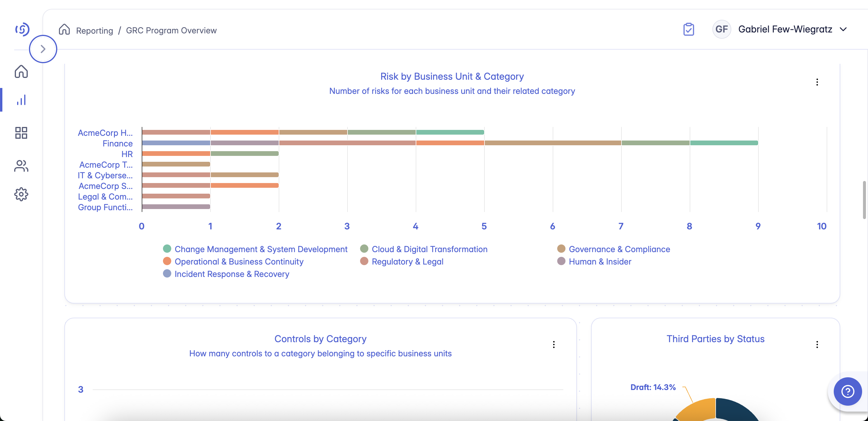The width and height of the screenshot is (868, 421).
Task: Open Gabriel Few-Wiegratz user dropdown
Action: tap(792, 30)
